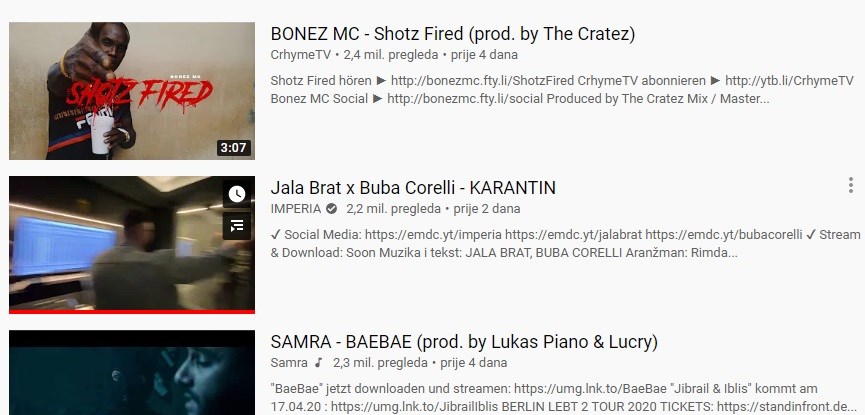
Task: Visit the IMPERIA channel
Action: coord(296,209)
